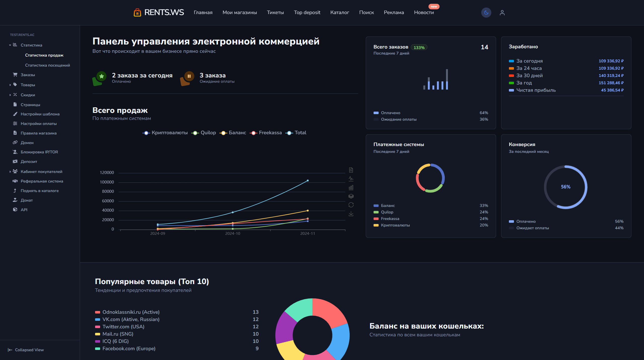Toggle Оплачено legend in Конверсия card
This screenshot has width=644, height=360.
click(522, 221)
